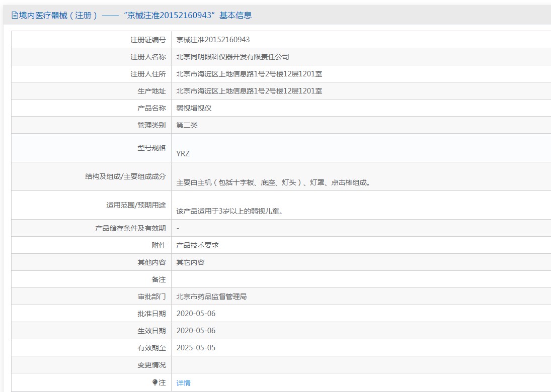
Task: Click the approval department 北京市药品监督管理局
Action: tap(211, 297)
